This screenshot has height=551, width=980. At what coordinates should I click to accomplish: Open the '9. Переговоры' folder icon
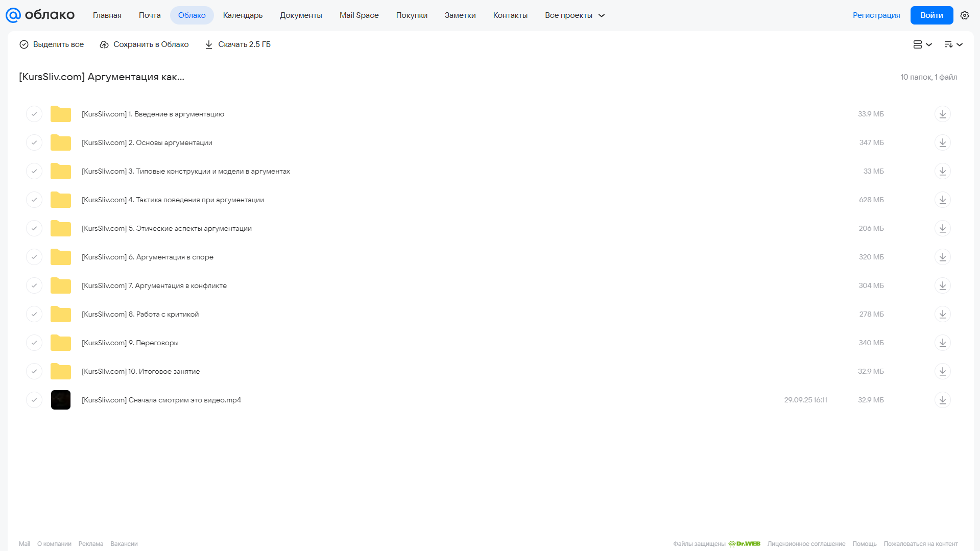pos(61,343)
